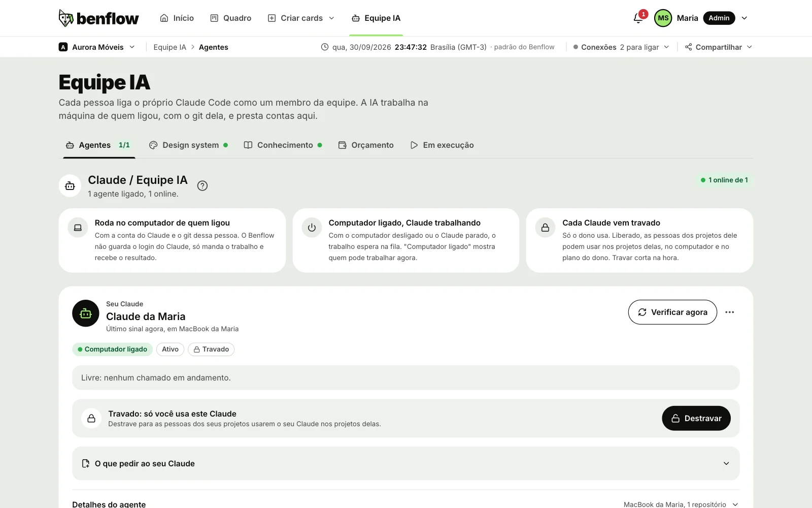
Task: Open the notifications bell
Action: pyautogui.click(x=638, y=18)
